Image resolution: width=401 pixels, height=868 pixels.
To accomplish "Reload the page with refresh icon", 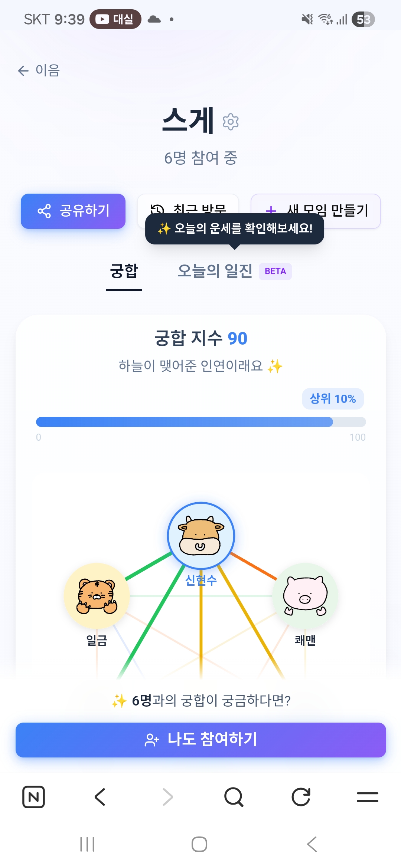I will coord(301,797).
